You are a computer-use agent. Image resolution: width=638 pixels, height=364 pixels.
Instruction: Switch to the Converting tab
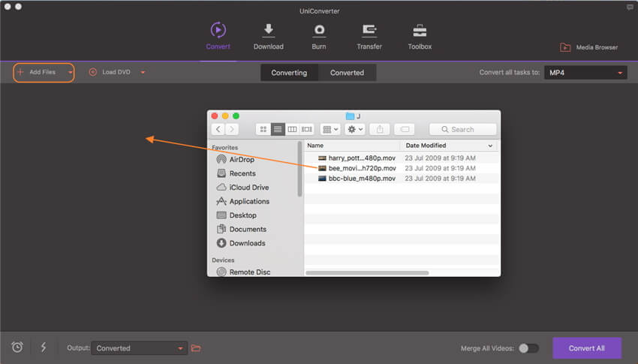click(x=289, y=72)
